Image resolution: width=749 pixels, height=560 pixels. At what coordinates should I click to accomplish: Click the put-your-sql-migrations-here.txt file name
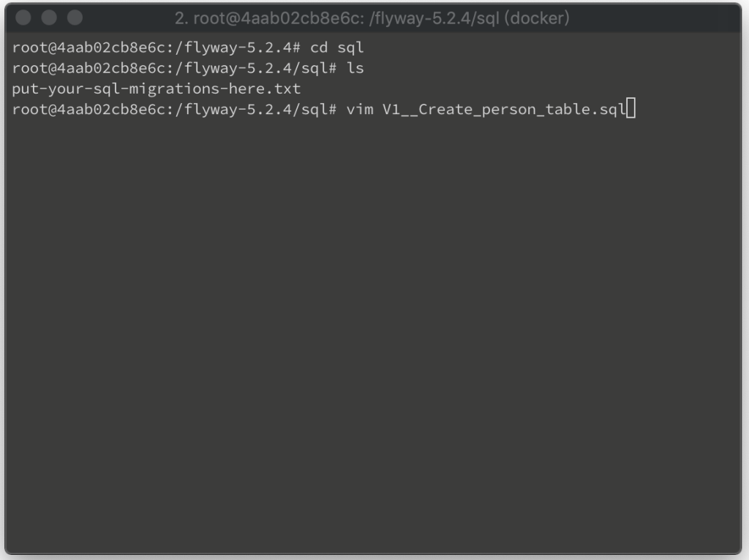[x=157, y=88]
